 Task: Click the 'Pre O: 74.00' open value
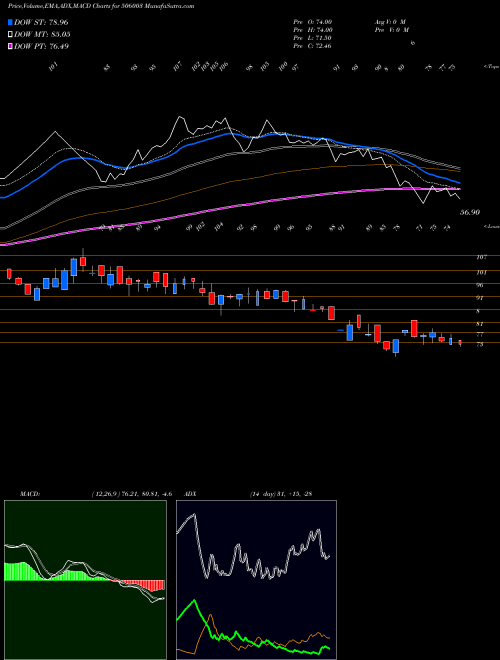(313, 22)
